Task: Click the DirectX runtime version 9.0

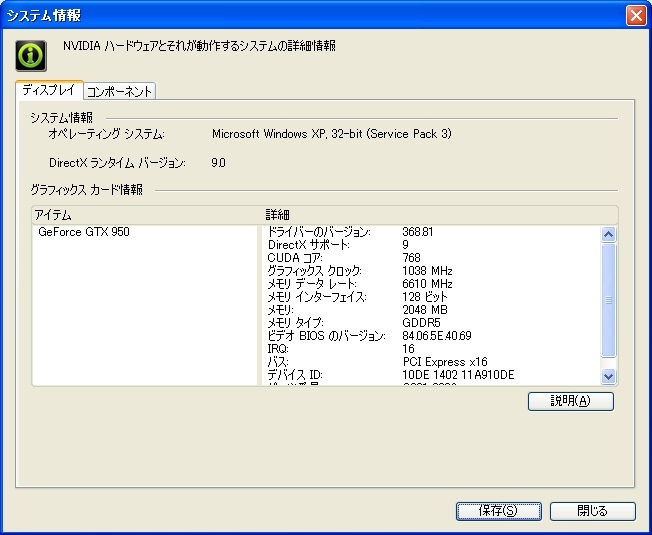Action: coord(218,163)
